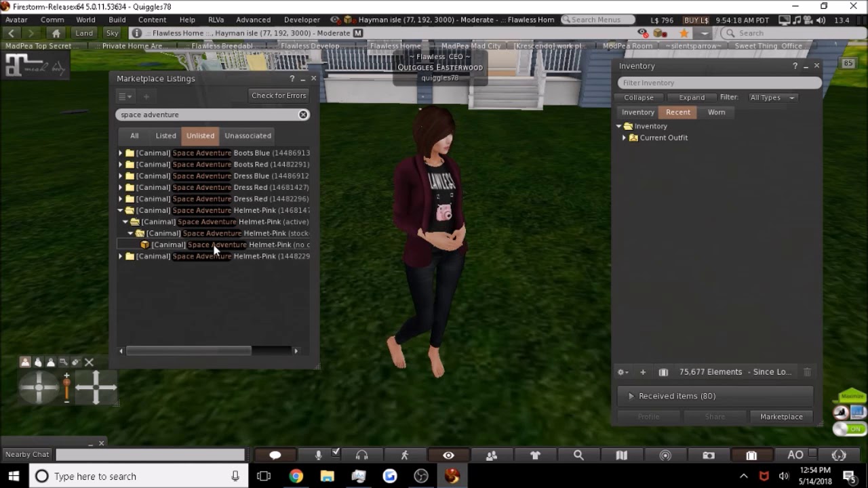Open the search magnifier toolbar button

coord(578,455)
